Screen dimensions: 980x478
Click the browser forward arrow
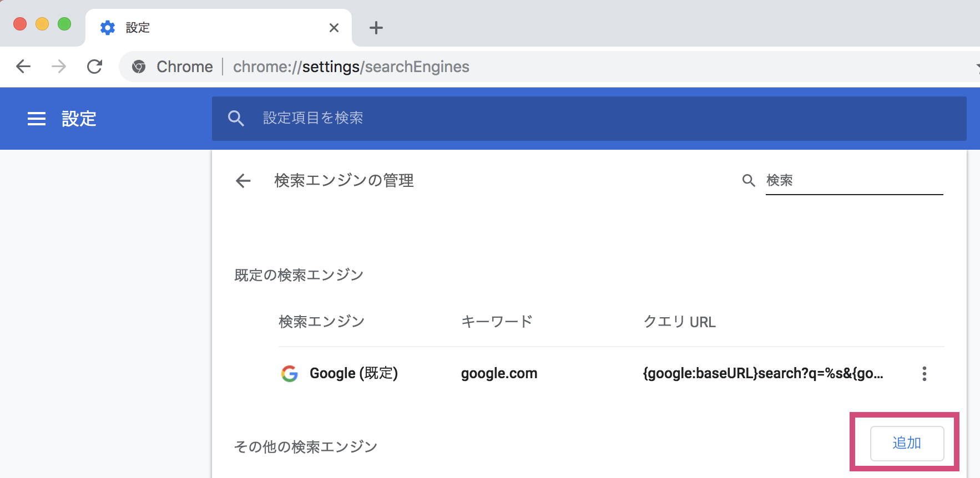[x=59, y=67]
